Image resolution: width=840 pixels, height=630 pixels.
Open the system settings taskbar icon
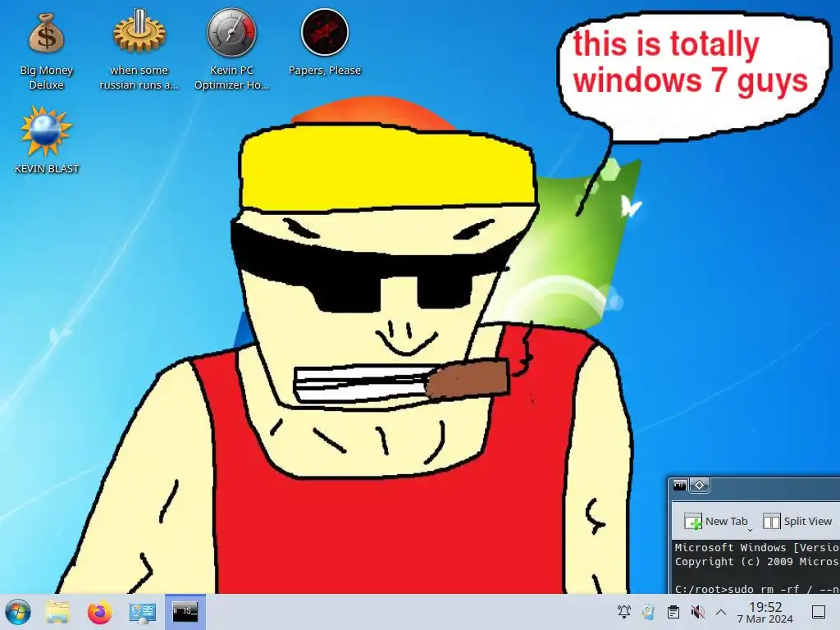tap(143, 612)
